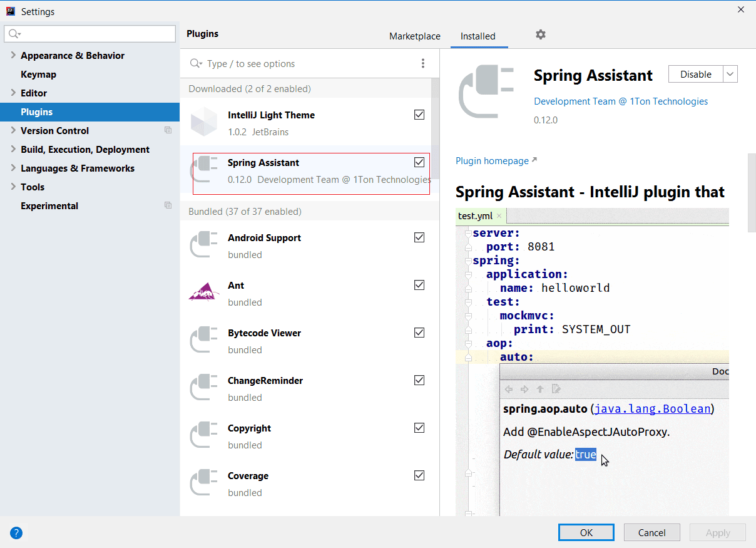
Task: Click the Android Support plugin icon
Action: click(x=204, y=245)
